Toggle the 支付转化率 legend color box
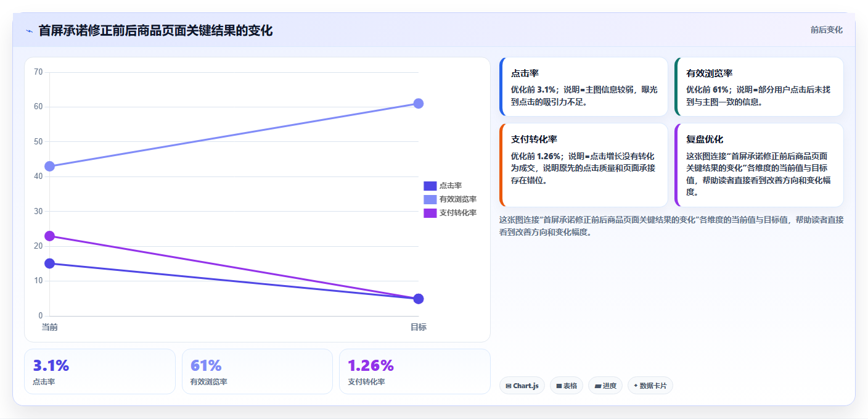 pos(430,213)
